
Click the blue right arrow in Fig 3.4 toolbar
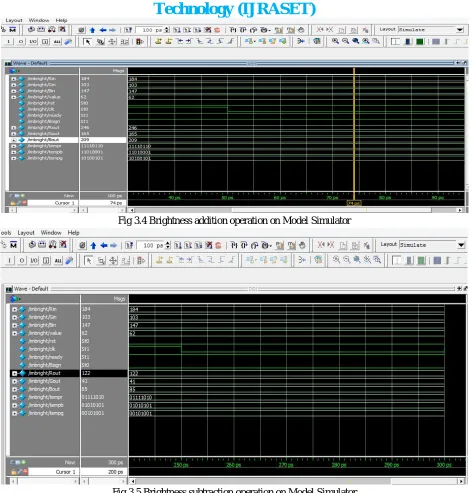pyautogui.click(x=112, y=30)
